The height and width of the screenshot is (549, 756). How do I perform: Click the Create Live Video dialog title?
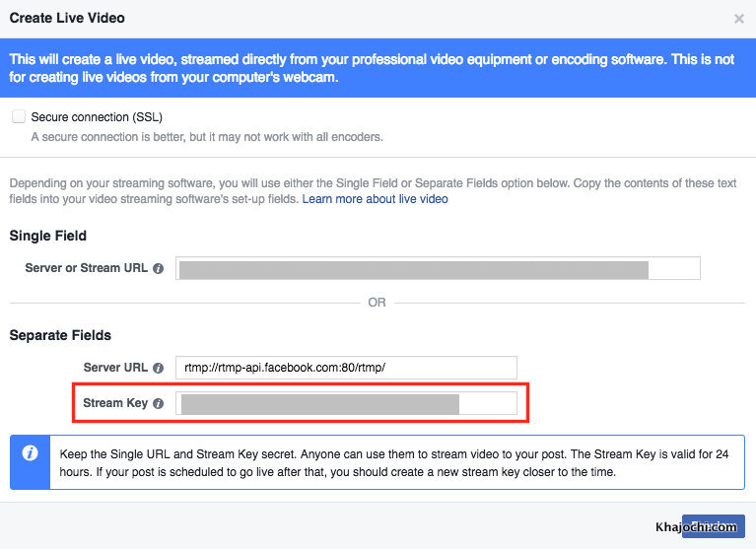67,18
